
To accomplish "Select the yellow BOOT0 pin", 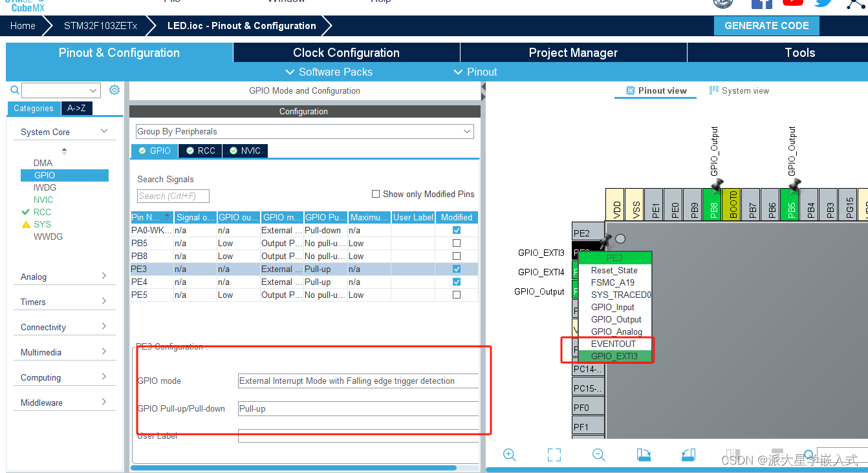I will [732, 205].
